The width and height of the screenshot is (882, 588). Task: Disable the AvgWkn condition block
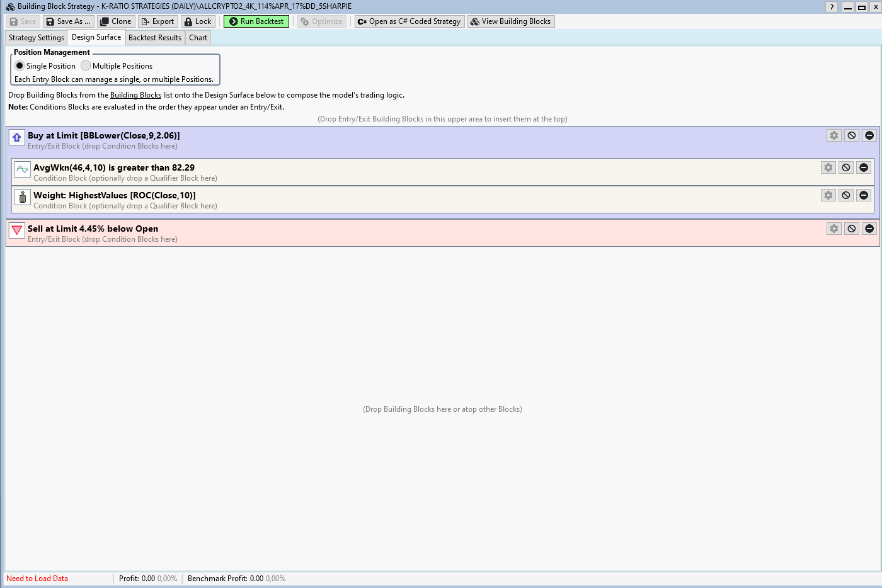tap(845, 167)
